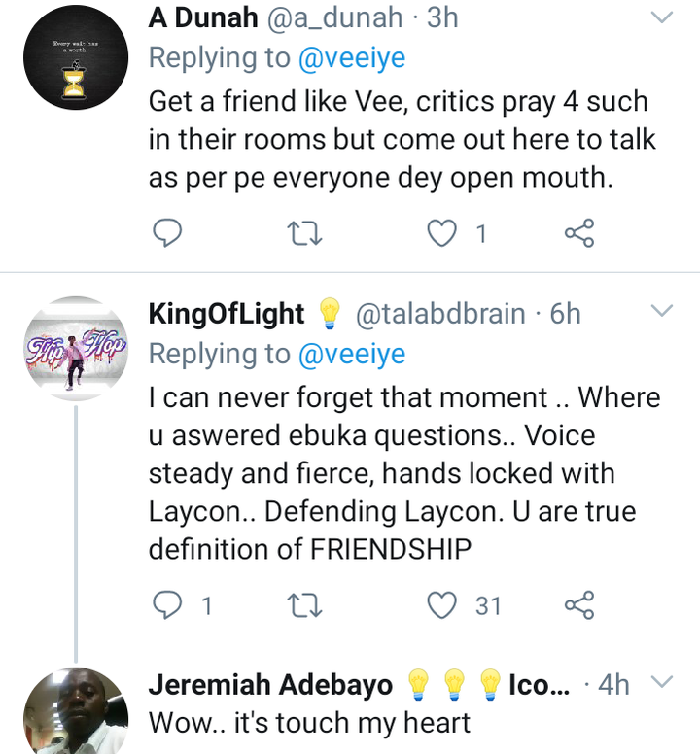Open the @veeiye mention in KingOfLight's reply

(x=349, y=355)
